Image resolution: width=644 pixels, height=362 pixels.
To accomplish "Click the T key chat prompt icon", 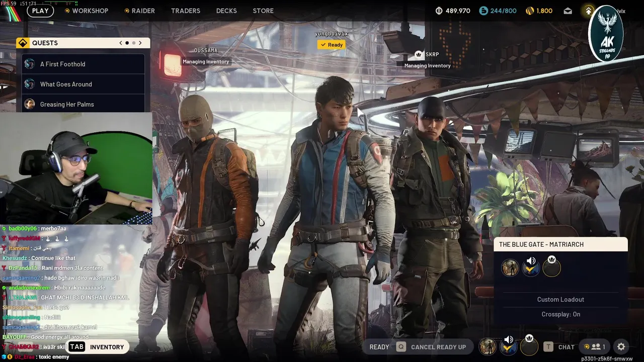I will (x=548, y=347).
